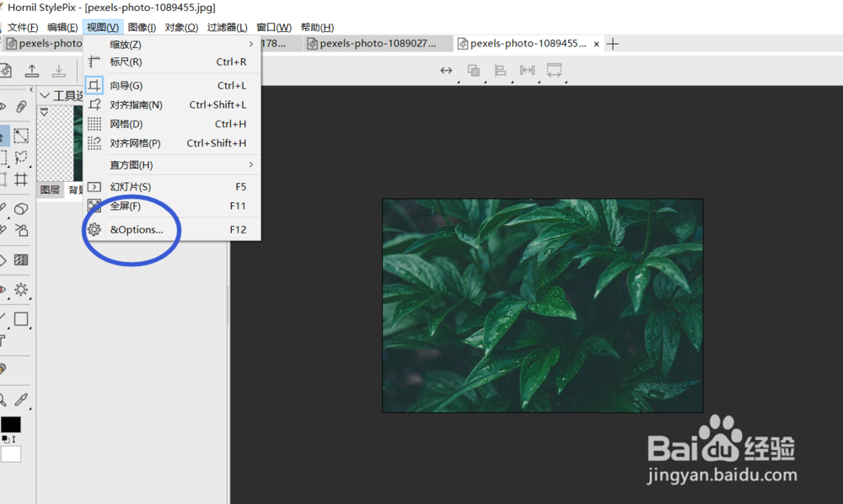Click the horizontal double-arrow flip icon
Image resolution: width=843 pixels, height=504 pixels.
tap(446, 71)
